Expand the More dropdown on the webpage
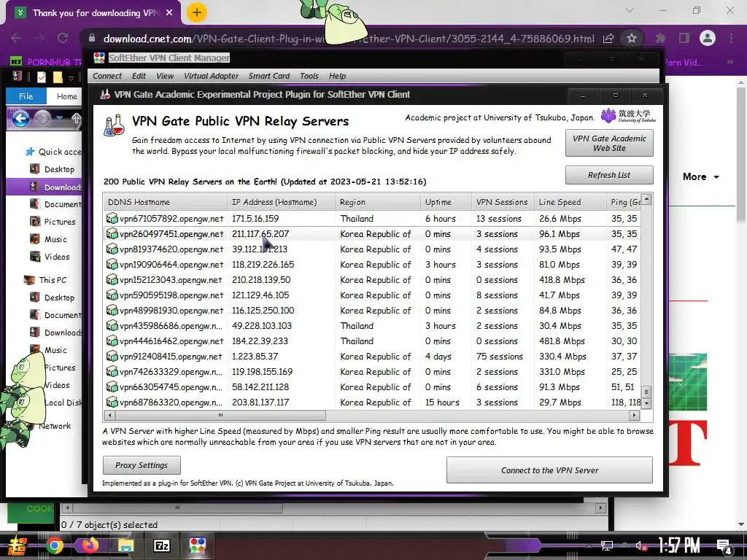 point(700,176)
